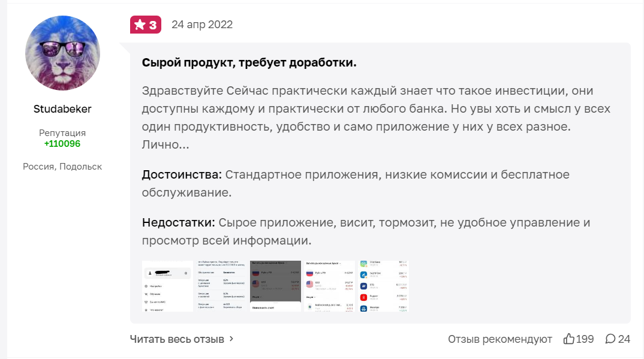
Task: Select the 3-star rating badge
Action: coord(145,25)
